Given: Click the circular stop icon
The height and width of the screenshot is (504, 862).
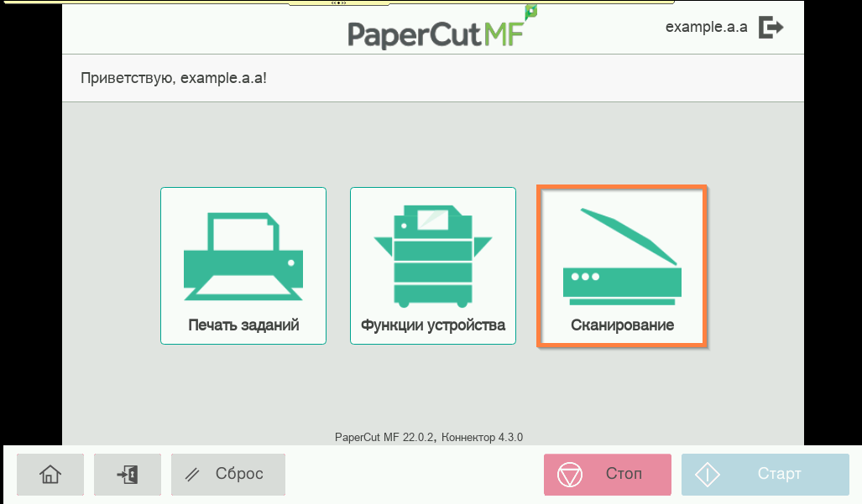Looking at the screenshot, I should [x=571, y=475].
